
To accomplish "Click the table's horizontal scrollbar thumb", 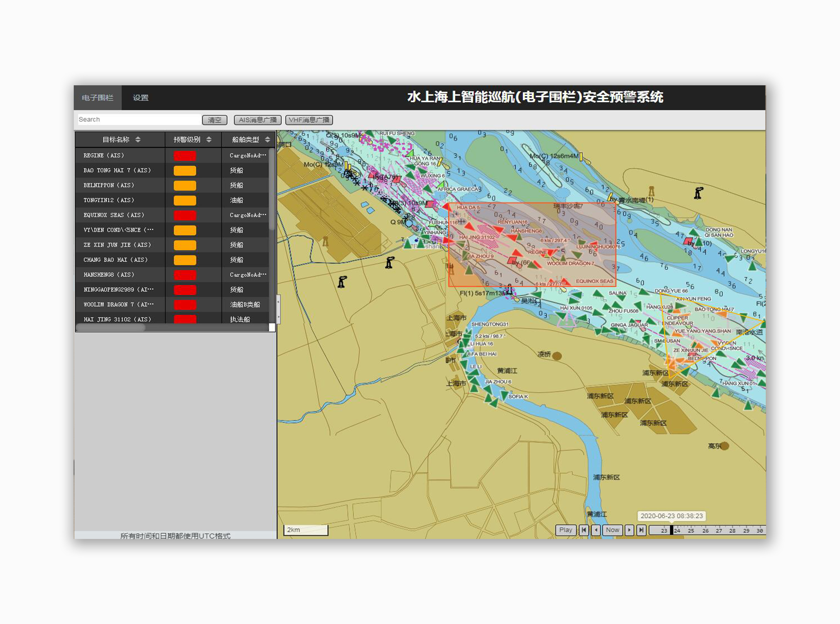I will pyautogui.click(x=111, y=327).
